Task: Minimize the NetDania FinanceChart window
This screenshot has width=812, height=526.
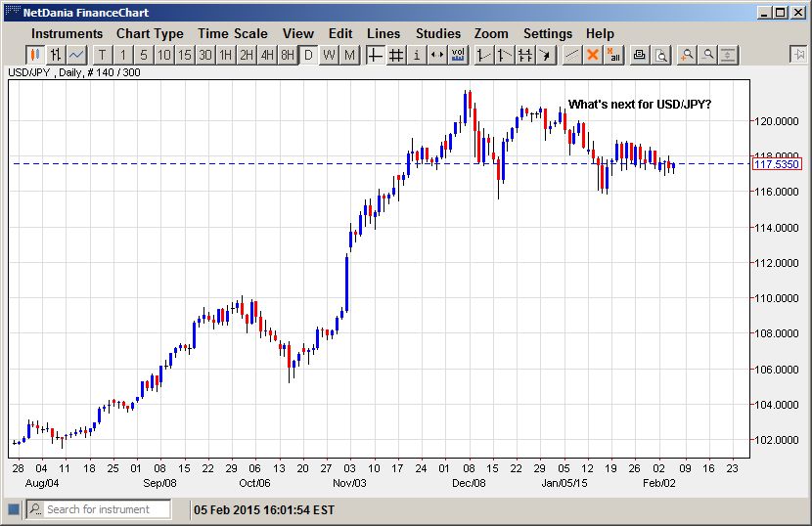Action: [765, 13]
